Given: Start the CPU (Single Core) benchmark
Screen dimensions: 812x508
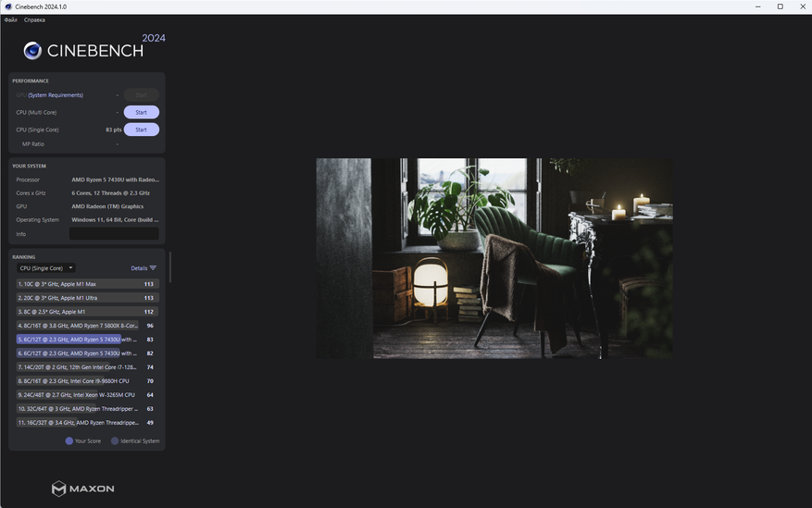Looking at the screenshot, I should [x=142, y=130].
